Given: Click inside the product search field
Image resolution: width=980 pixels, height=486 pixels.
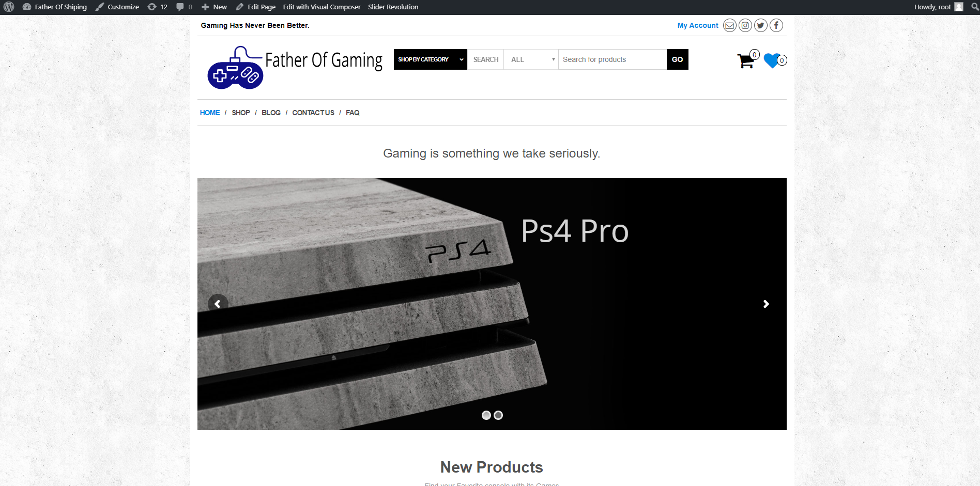Looking at the screenshot, I should (x=612, y=59).
